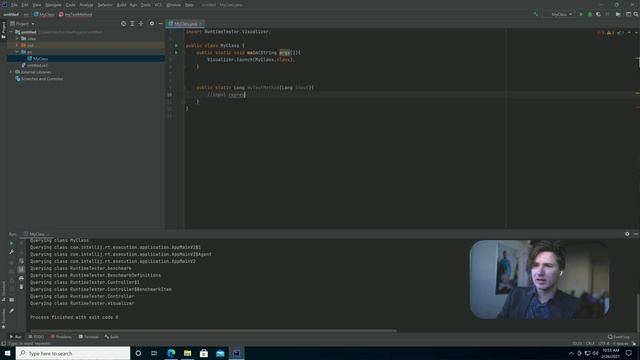Open the Event Log button
The image size is (640, 360).
coord(619,337)
